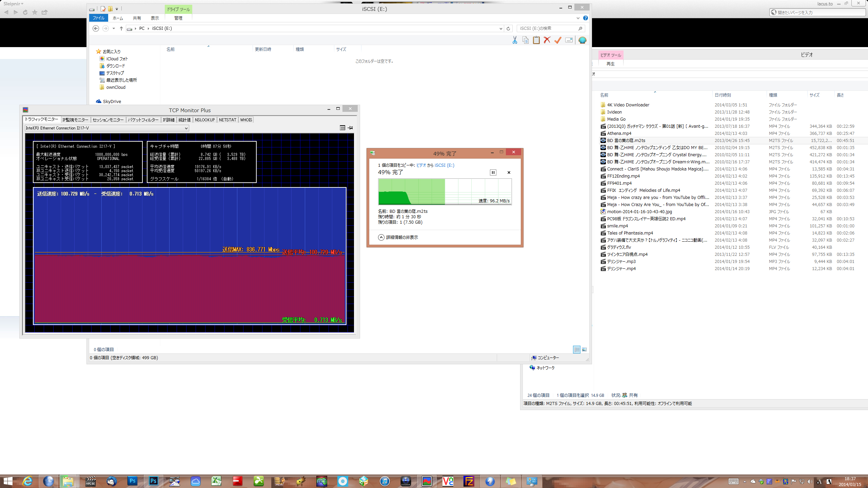Click the iSCSI (E:) search input field
Screen dimensions: 868x488
point(548,28)
